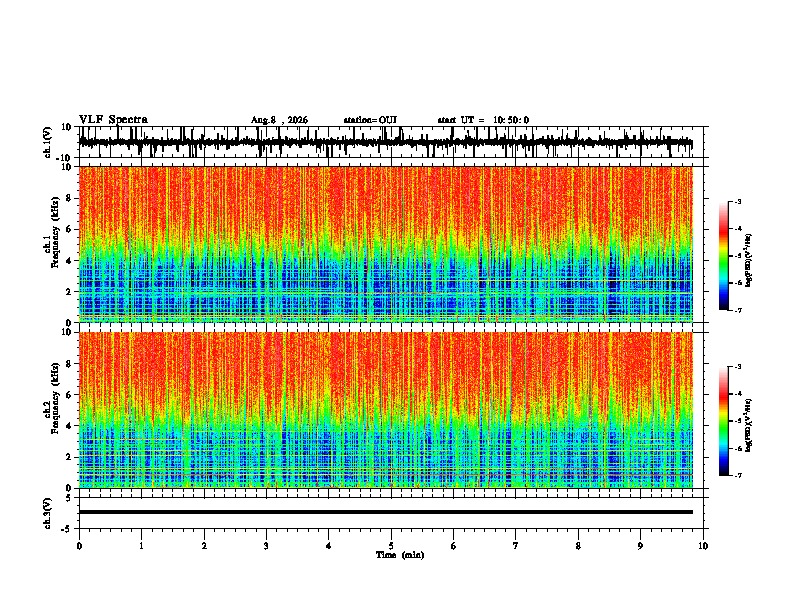Click the ch.1 PSD color scale bar
The image size is (792, 612).
tap(723, 256)
